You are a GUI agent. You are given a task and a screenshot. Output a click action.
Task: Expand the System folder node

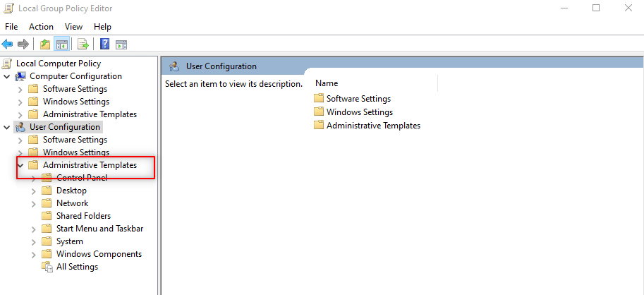(x=34, y=242)
